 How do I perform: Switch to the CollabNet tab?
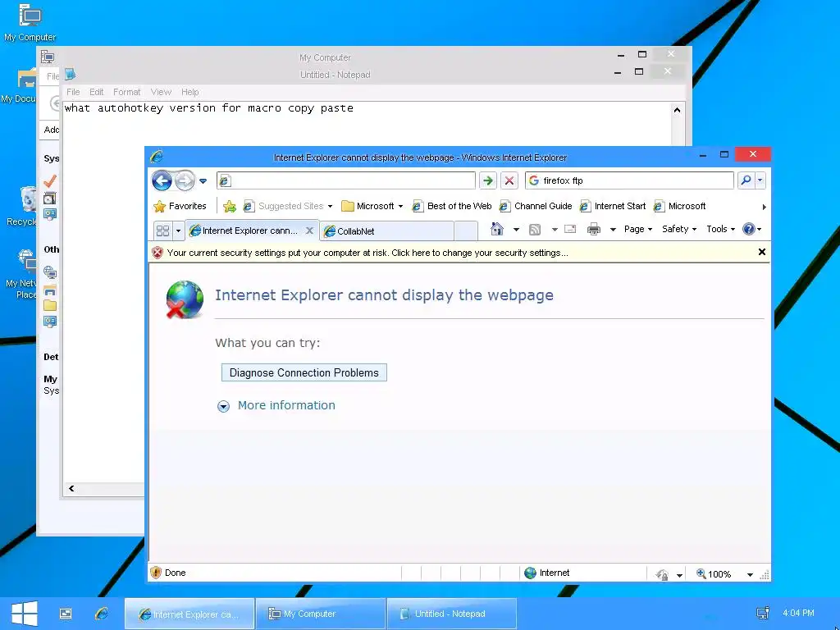click(387, 231)
